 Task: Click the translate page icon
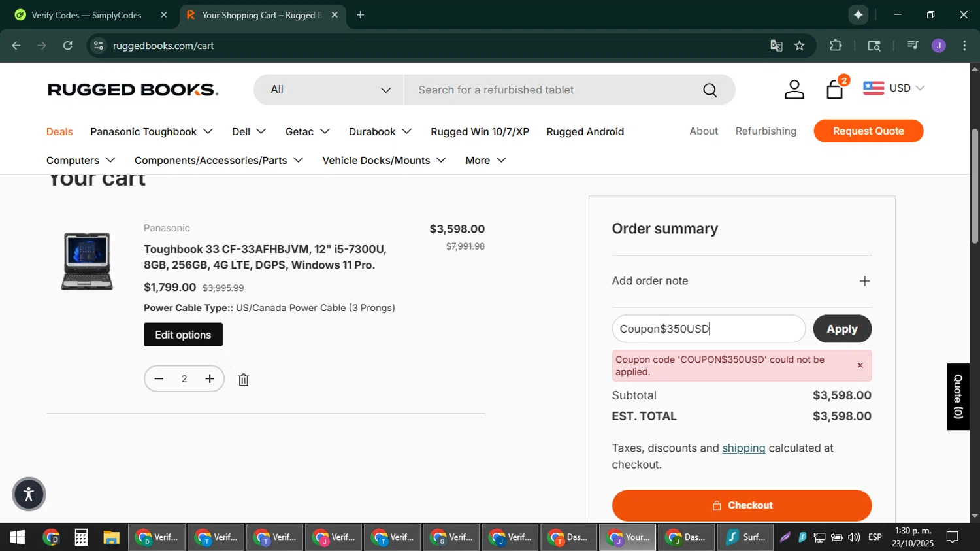(x=776, y=46)
